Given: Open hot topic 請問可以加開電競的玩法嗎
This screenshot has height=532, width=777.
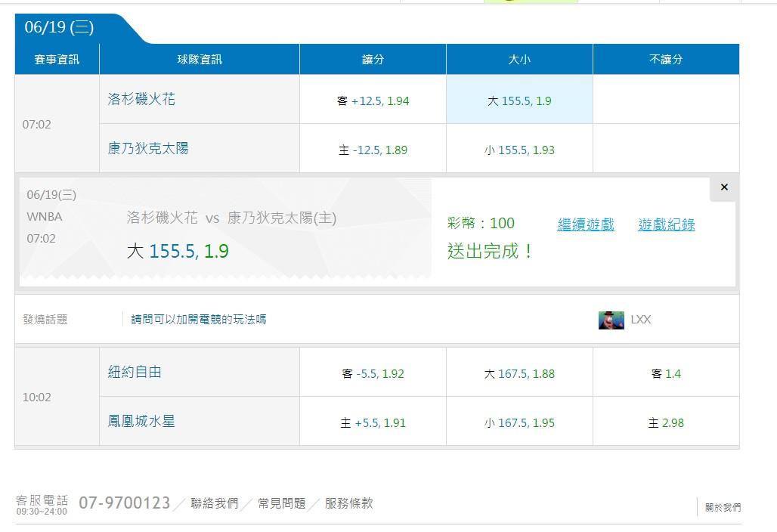Looking at the screenshot, I should pyautogui.click(x=199, y=320).
